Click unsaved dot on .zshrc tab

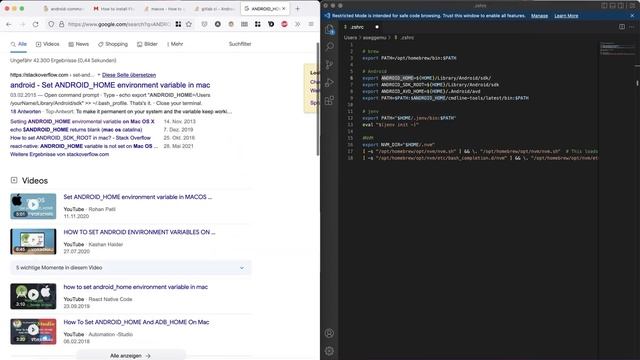pyautogui.click(x=377, y=27)
